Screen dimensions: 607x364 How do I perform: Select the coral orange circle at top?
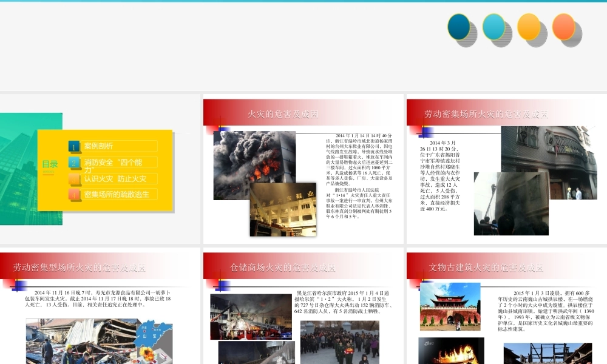point(563,27)
